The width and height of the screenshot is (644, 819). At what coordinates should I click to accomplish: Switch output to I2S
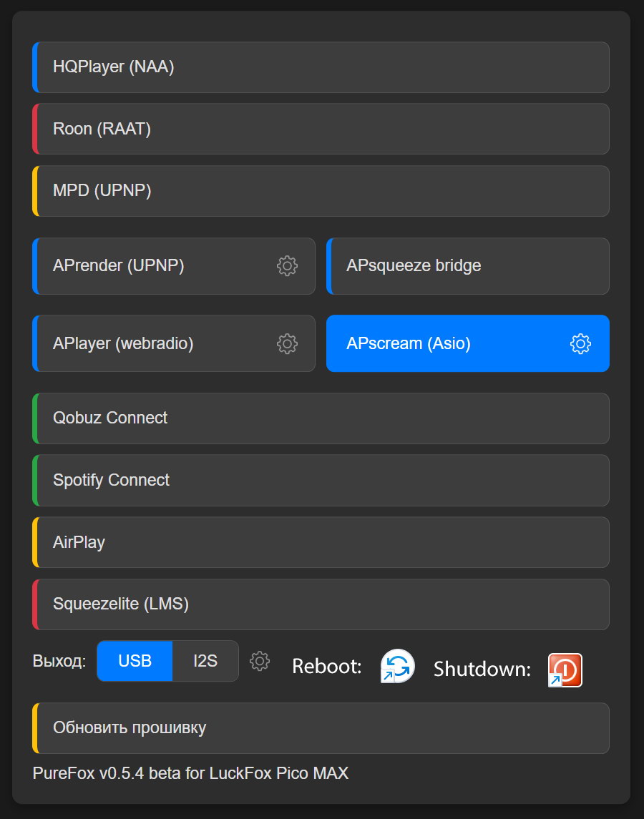205,661
